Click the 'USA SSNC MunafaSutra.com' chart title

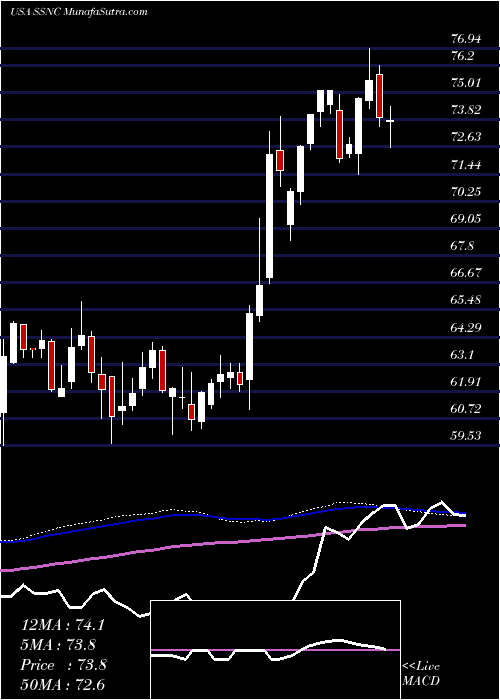point(79,12)
